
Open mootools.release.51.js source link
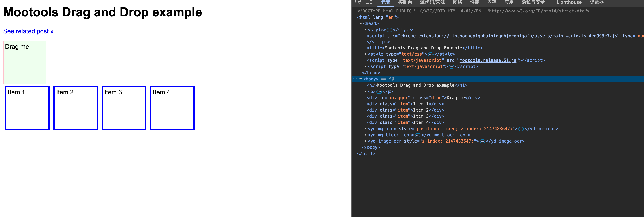[488, 60]
